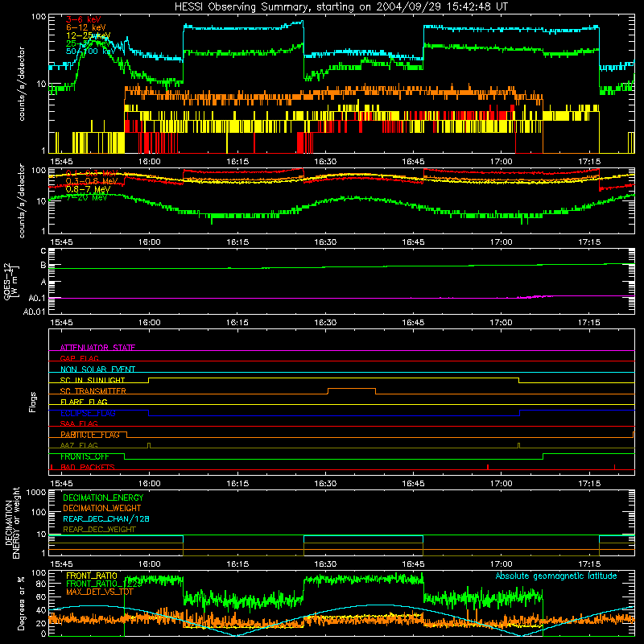
Task: Click the Absolute geomagnetic latitude label
Action: click(x=556, y=576)
